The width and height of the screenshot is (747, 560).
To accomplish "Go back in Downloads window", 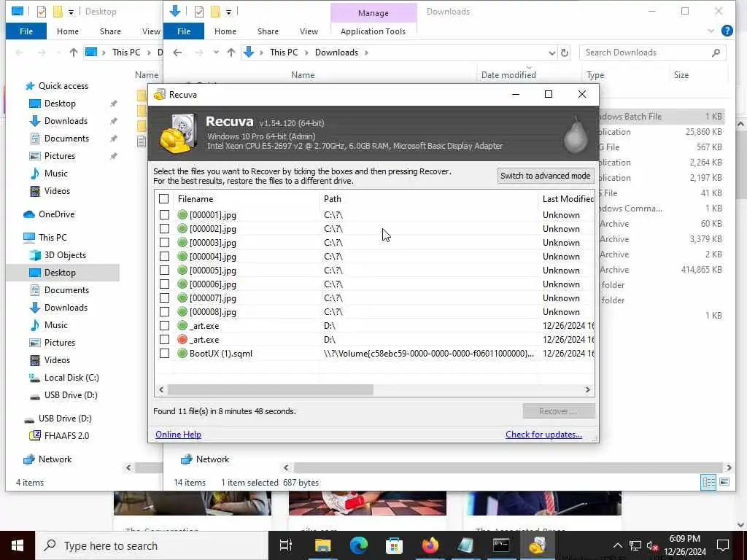I will tap(177, 52).
